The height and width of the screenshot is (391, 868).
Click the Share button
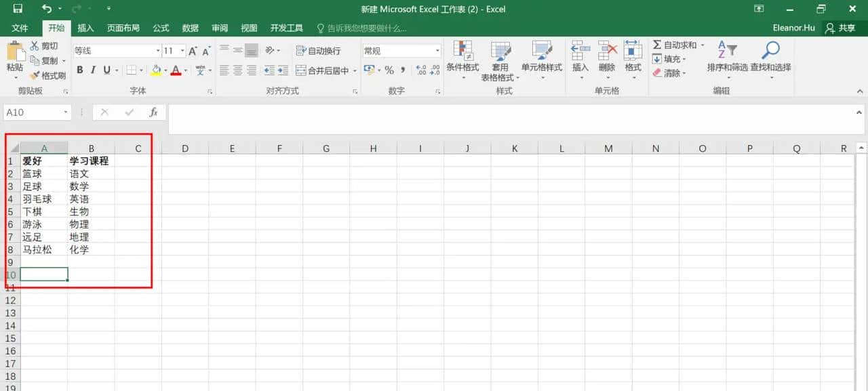coord(843,28)
